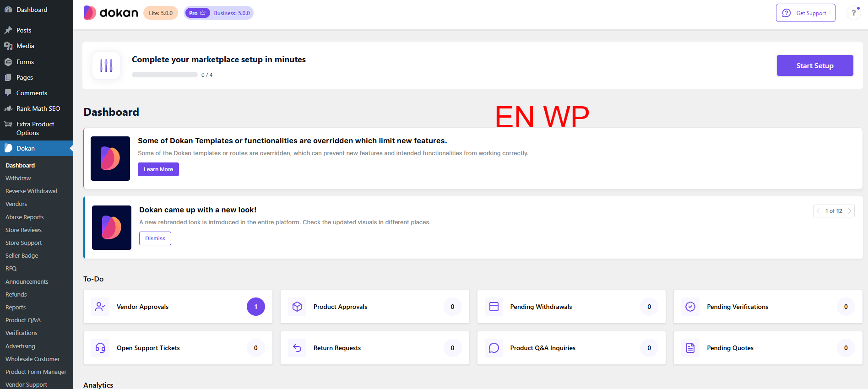Open the Pending Withdrawals to-do card

tap(571, 307)
